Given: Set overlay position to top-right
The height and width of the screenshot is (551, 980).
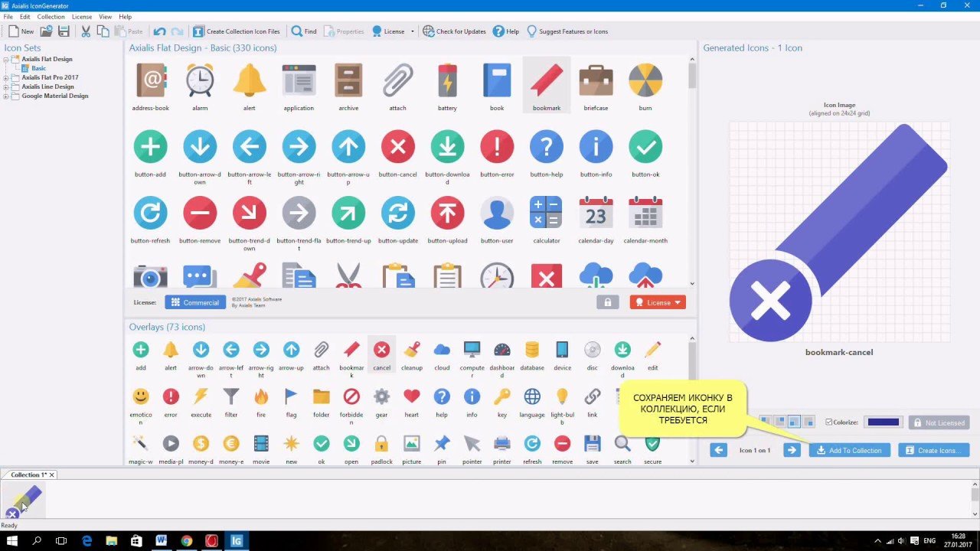Looking at the screenshot, I should [x=779, y=422].
